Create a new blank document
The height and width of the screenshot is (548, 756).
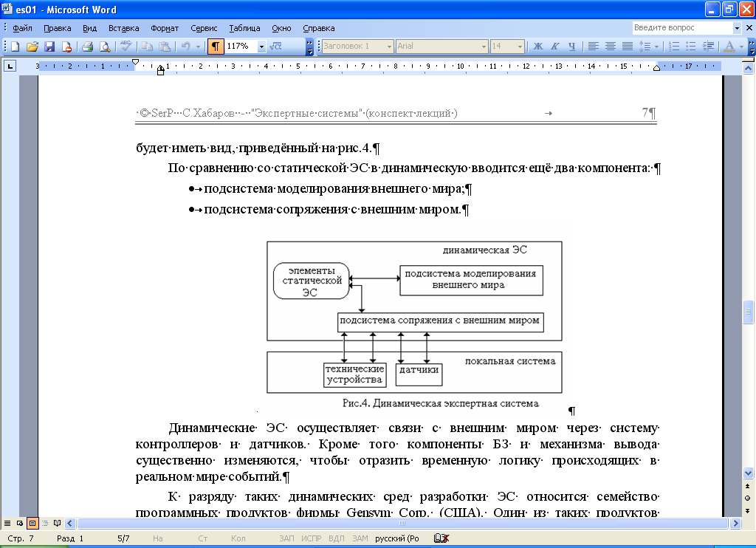pos(16,47)
